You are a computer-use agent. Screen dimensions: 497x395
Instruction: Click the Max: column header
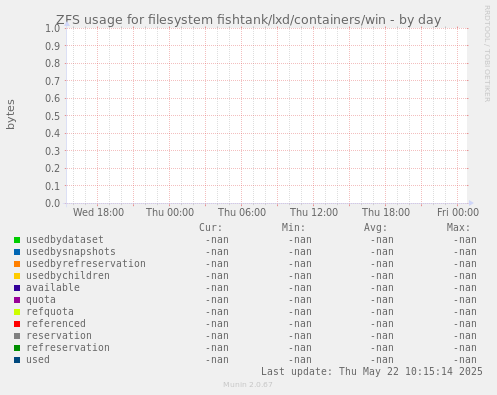pos(458,227)
